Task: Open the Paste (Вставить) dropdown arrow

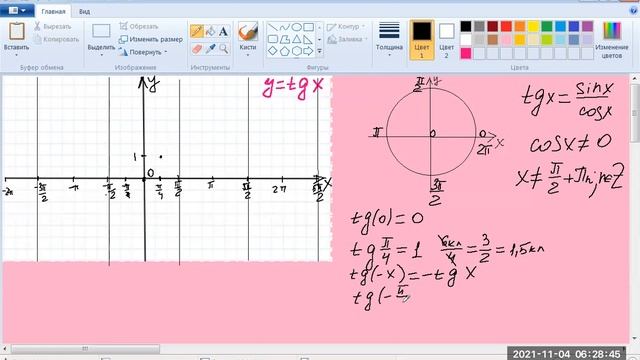Action: [x=16, y=55]
